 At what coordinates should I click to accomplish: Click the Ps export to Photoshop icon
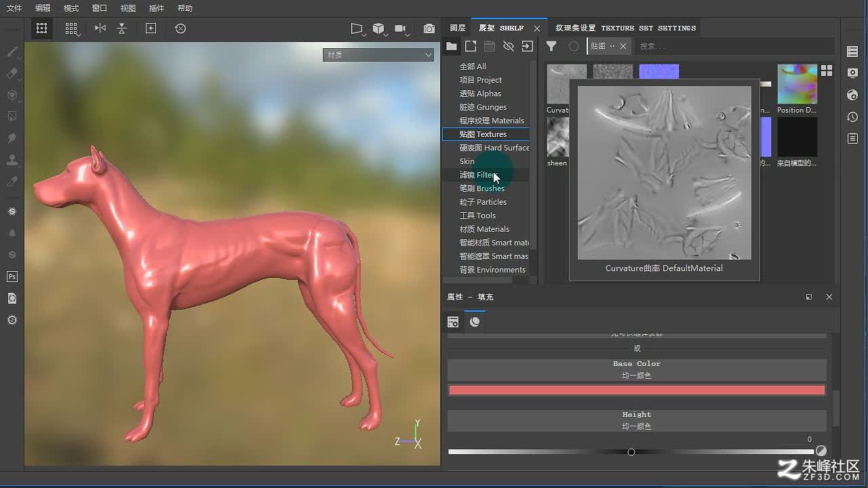pyautogui.click(x=12, y=277)
